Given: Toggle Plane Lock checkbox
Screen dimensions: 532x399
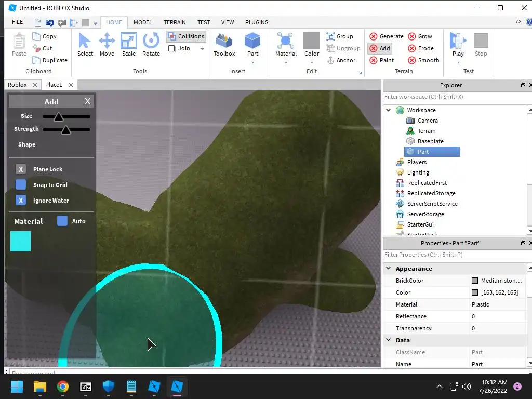Looking at the screenshot, I should (x=21, y=169).
